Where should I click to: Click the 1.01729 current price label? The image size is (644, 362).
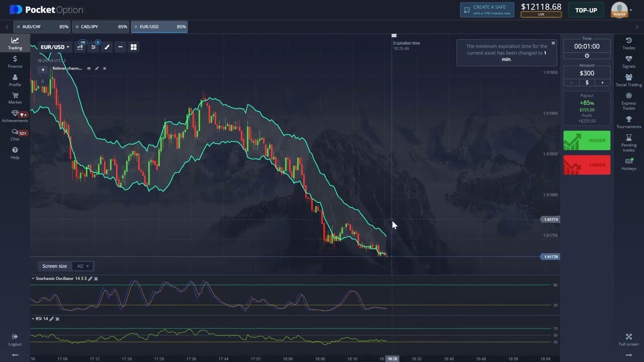click(x=550, y=257)
